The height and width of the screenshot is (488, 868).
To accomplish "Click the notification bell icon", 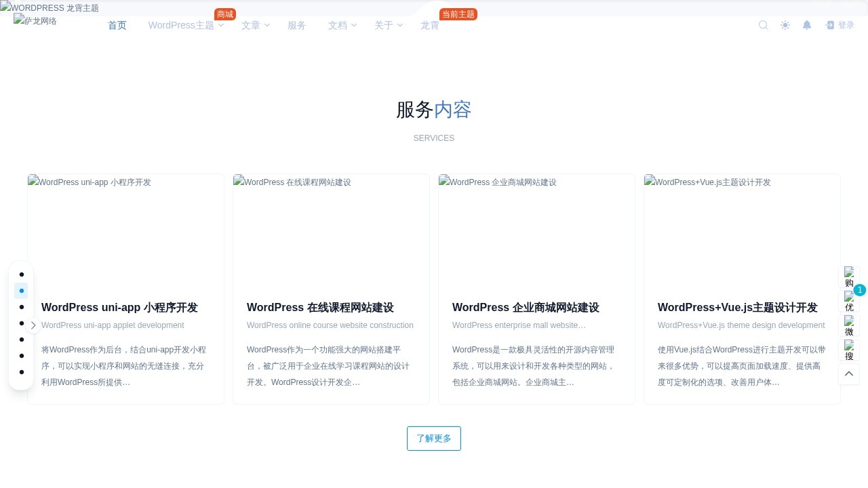I will [x=806, y=25].
